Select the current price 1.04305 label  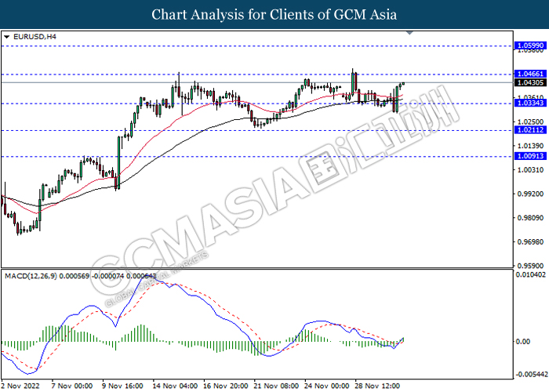point(530,82)
